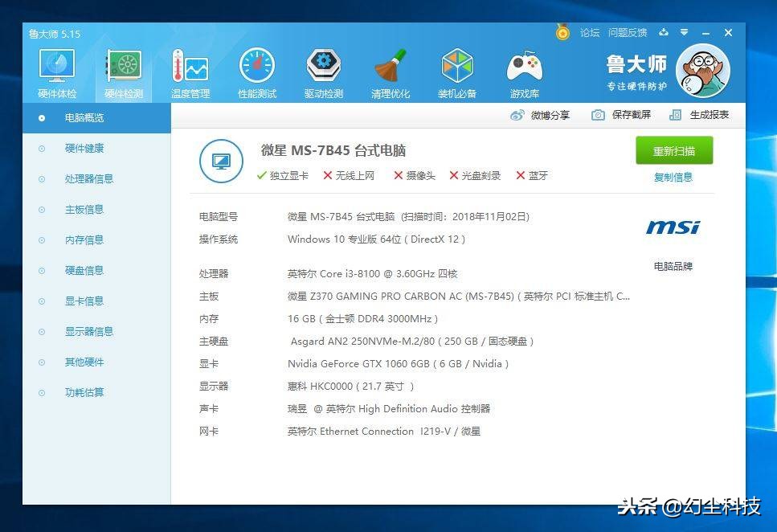The image size is (777, 532).
Task: Click the green 重新扫描 rescan button
Action: 673,151
